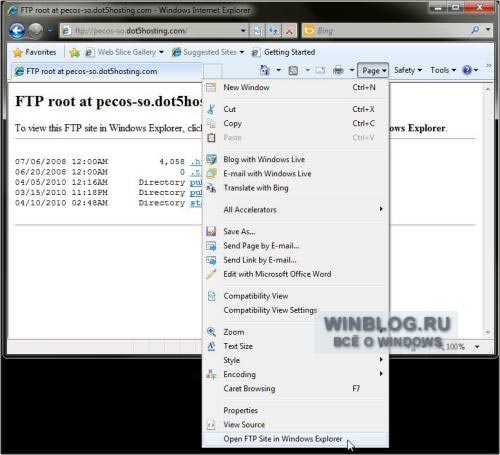Open Properties from the Page menu

pos(295,411)
